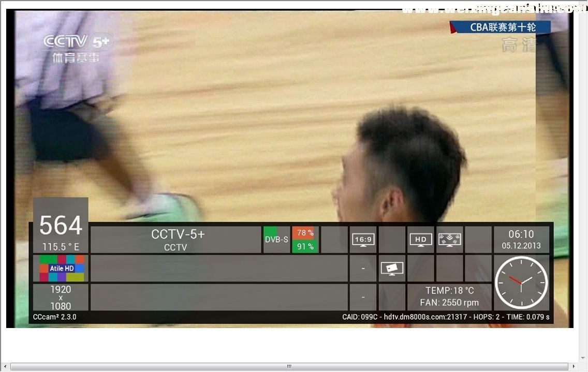Click the horizontal scrollbar thumb

pos(289,366)
